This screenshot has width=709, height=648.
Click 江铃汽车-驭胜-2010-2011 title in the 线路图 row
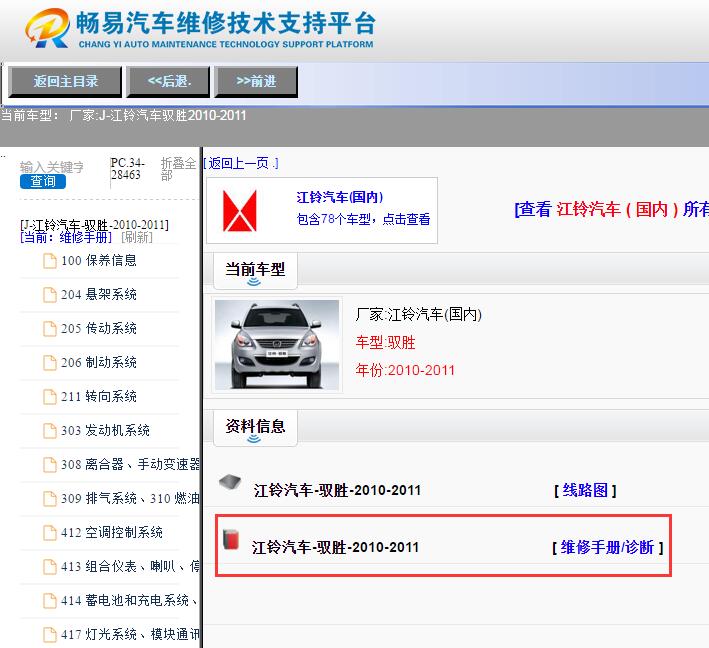(337, 490)
